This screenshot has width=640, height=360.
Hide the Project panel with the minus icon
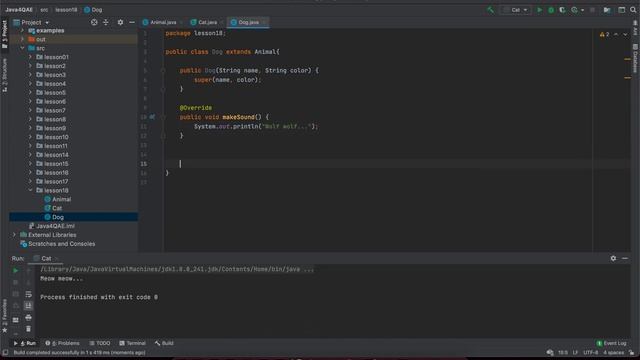click(132, 22)
